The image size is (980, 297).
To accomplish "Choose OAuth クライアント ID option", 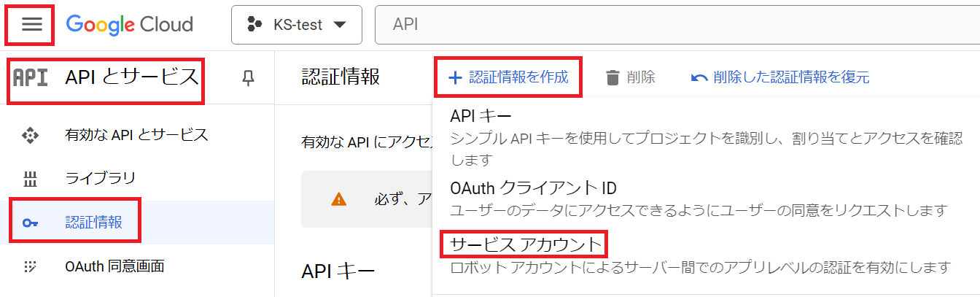I will [533, 188].
